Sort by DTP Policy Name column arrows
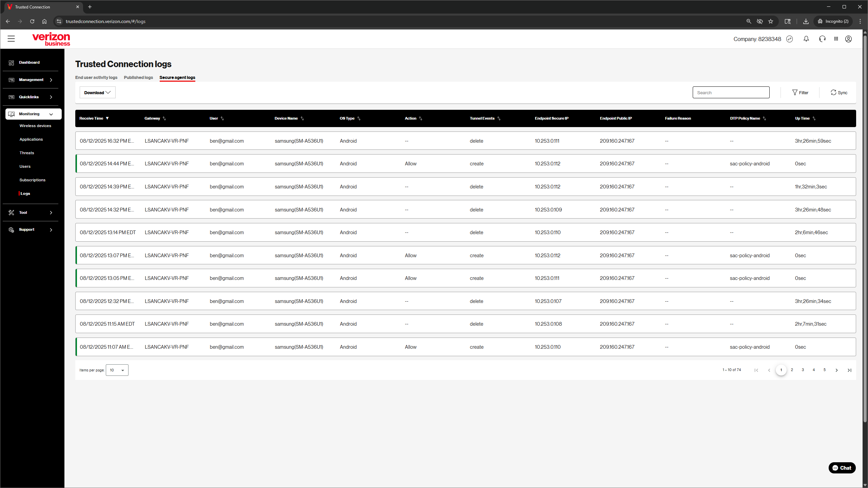The height and width of the screenshot is (488, 868). 765,119
